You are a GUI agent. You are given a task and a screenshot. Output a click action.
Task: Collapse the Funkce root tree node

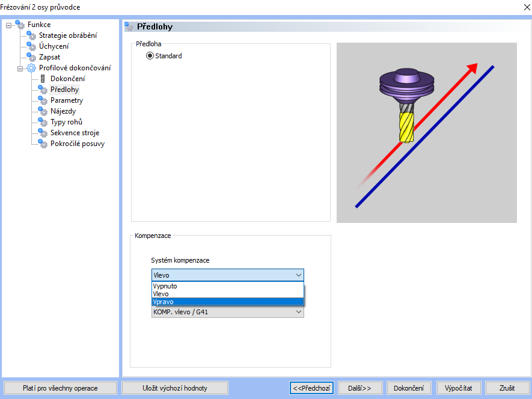point(9,25)
